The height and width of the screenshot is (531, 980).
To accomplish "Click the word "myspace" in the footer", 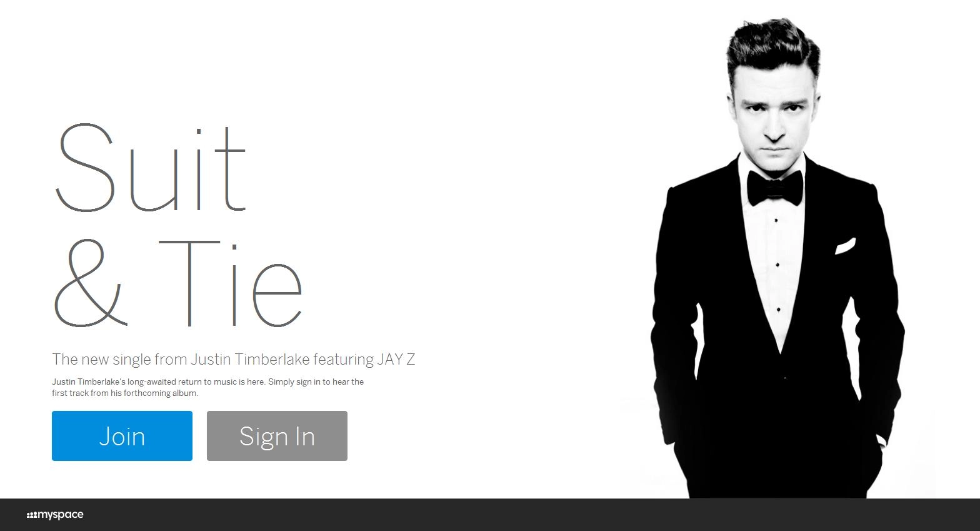I will click(61, 515).
